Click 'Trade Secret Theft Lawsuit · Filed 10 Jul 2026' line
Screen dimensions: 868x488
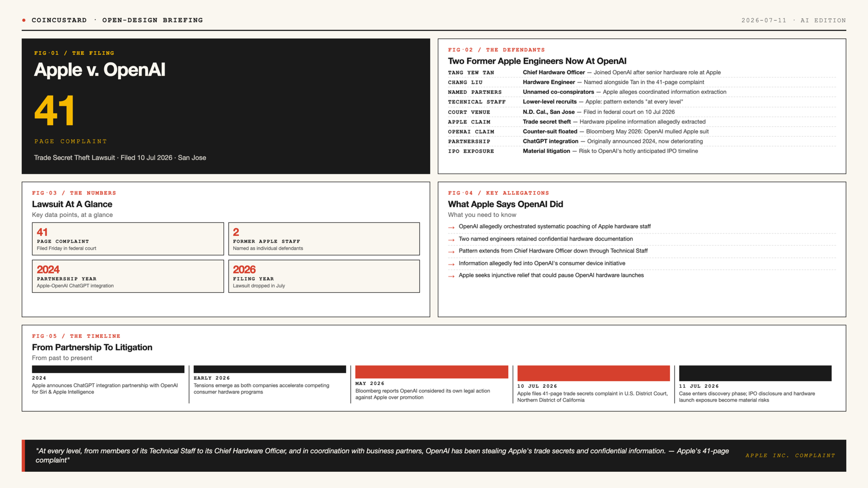[x=120, y=158]
